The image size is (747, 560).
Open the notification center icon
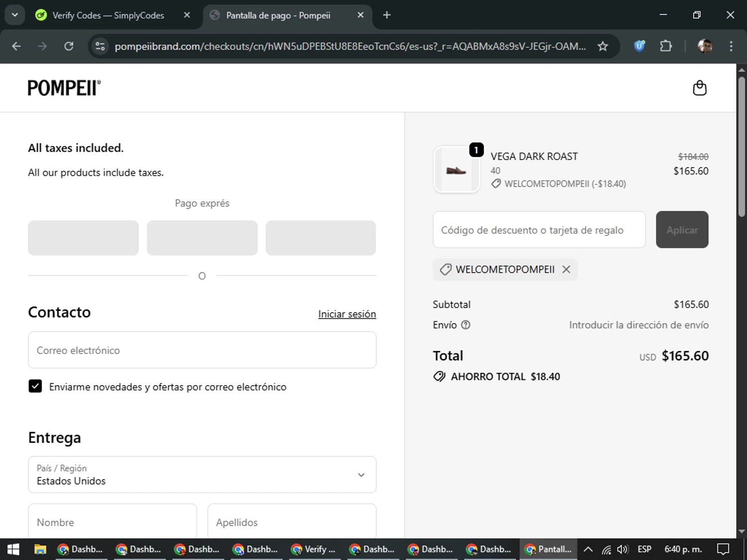point(723,549)
